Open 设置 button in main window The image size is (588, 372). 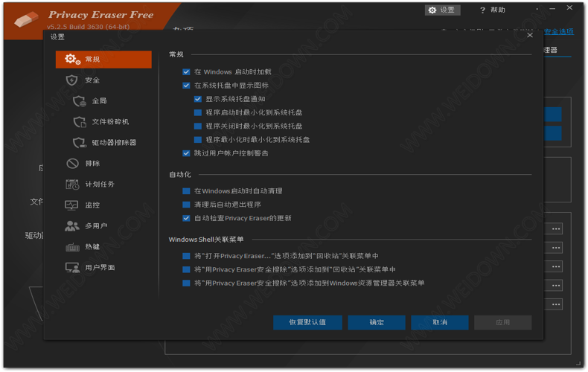point(442,10)
